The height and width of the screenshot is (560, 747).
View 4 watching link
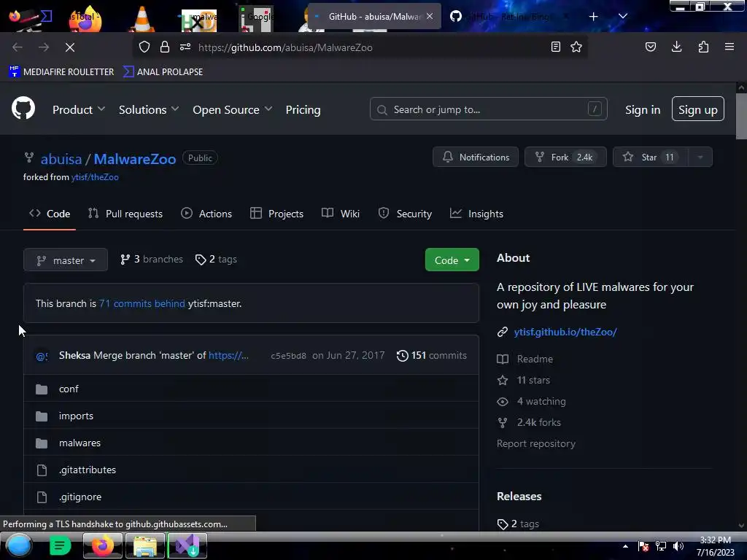click(531, 402)
